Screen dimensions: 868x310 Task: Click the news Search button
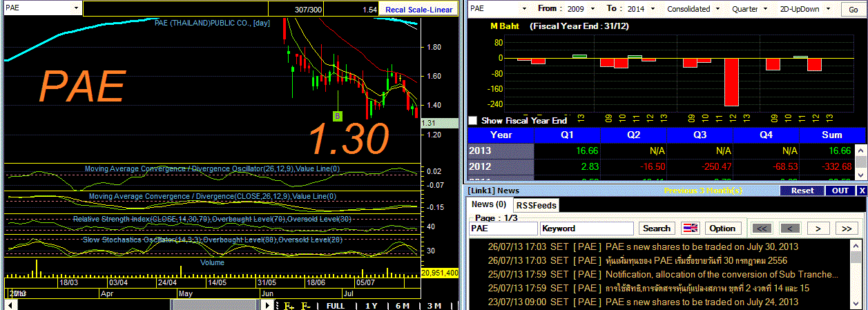pos(657,229)
